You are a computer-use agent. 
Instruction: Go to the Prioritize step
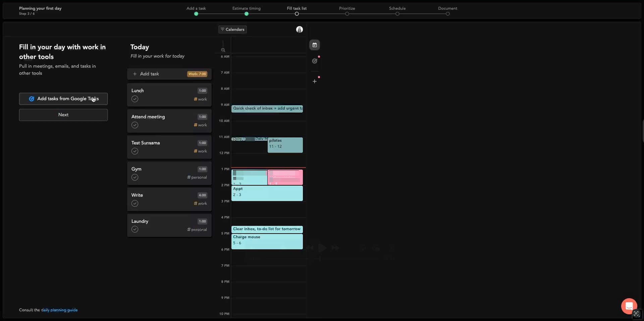click(x=347, y=11)
